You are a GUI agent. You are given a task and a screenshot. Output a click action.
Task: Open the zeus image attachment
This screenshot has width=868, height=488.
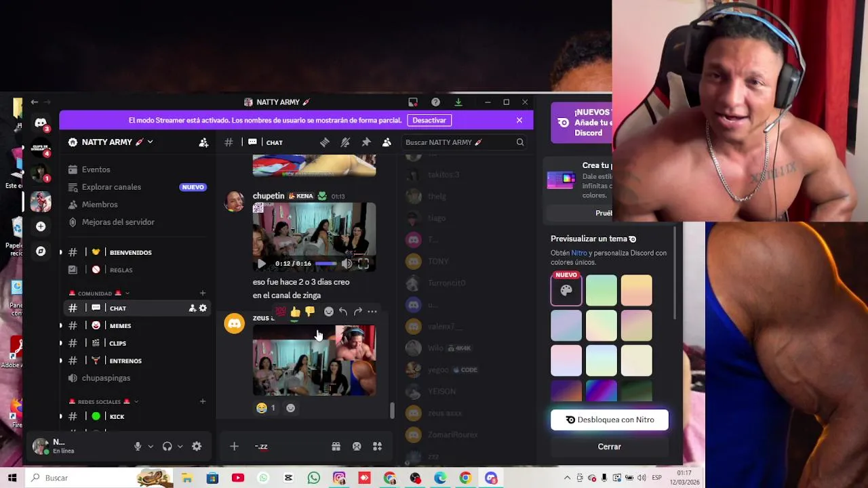pyautogui.click(x=314, y=360)
